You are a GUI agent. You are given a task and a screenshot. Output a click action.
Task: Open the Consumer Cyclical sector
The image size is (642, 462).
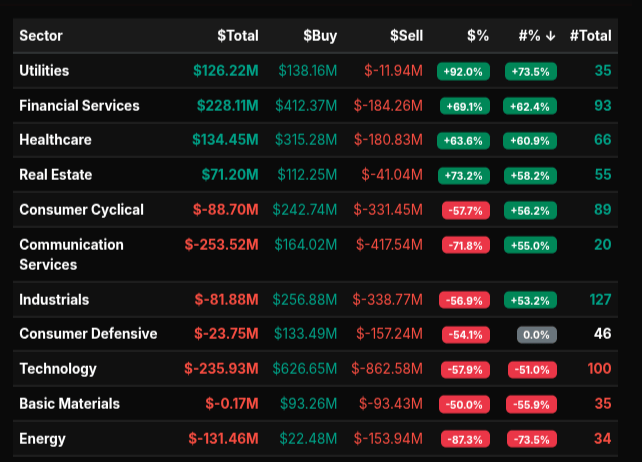coord(81,210)
